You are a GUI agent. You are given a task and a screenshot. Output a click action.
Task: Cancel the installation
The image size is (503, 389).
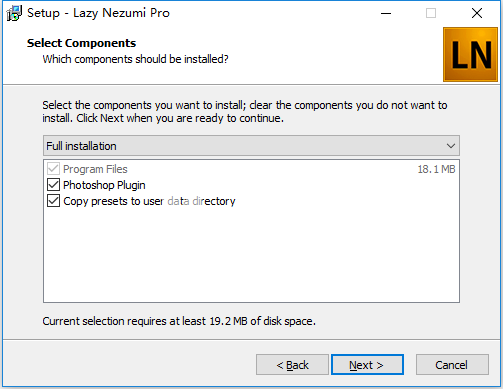coord(452,365)
